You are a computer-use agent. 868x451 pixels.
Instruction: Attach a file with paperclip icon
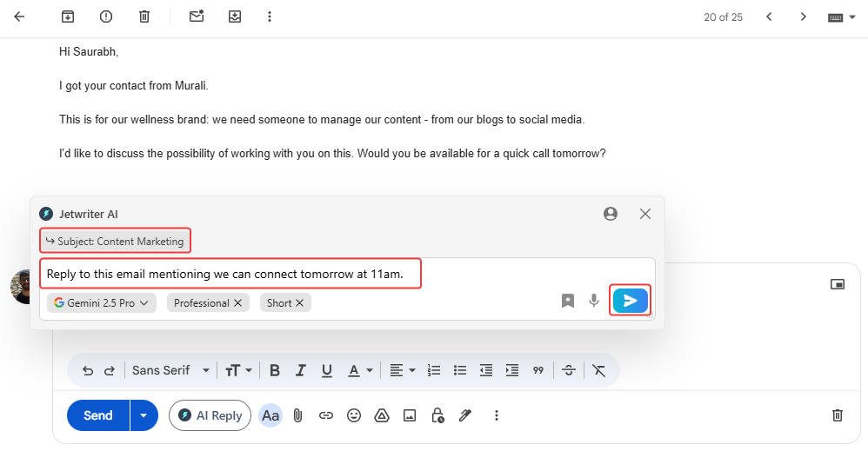coord(297,415)
